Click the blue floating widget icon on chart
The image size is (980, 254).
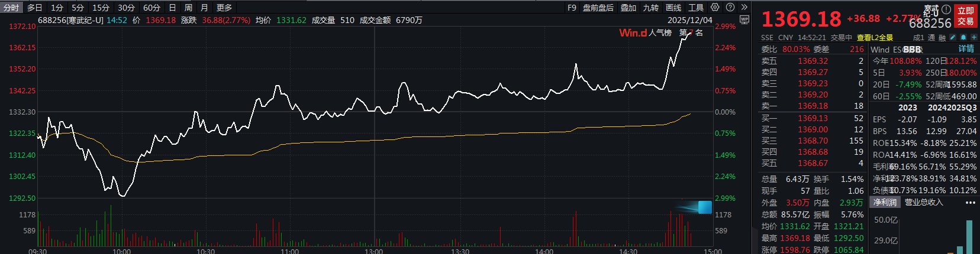click(x=704, y=207)
